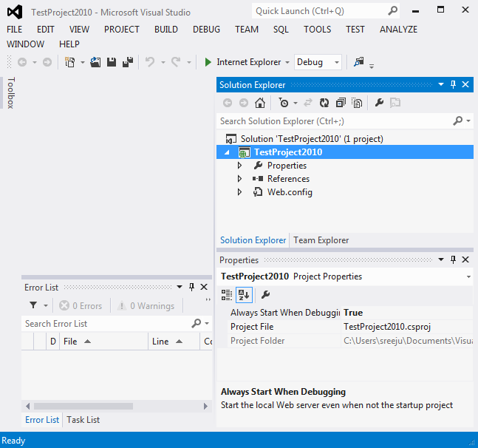The height and width of the screenshot is (448, 478).
Task: Open the FILE menu
Action: point(14,30)
